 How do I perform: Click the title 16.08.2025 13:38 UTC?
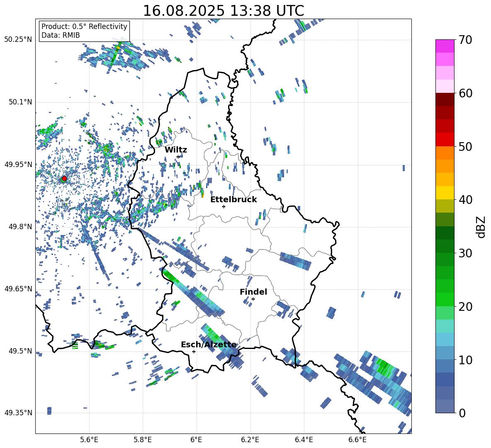click(x=224, y=11)
